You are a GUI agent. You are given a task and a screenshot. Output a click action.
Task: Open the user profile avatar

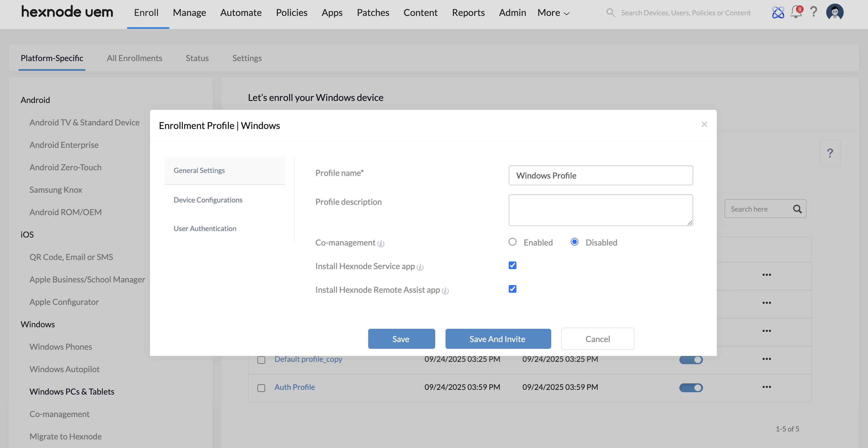click(x=835, y=12)
